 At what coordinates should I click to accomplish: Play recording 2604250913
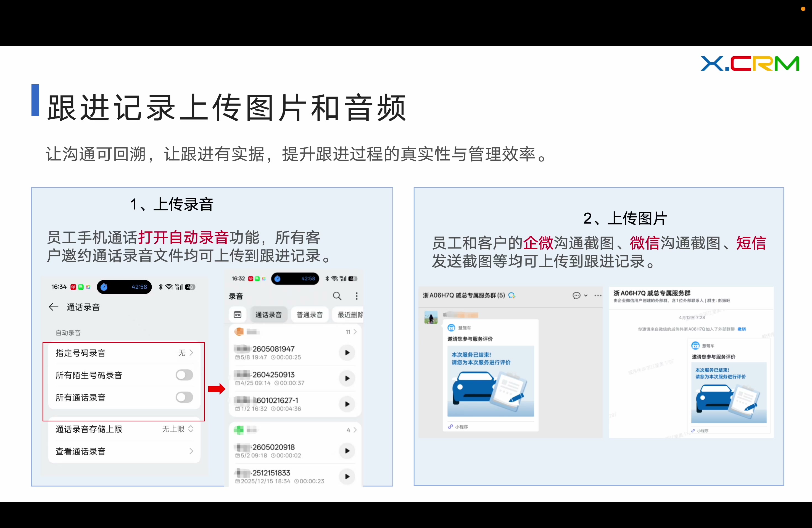[347, 378]
